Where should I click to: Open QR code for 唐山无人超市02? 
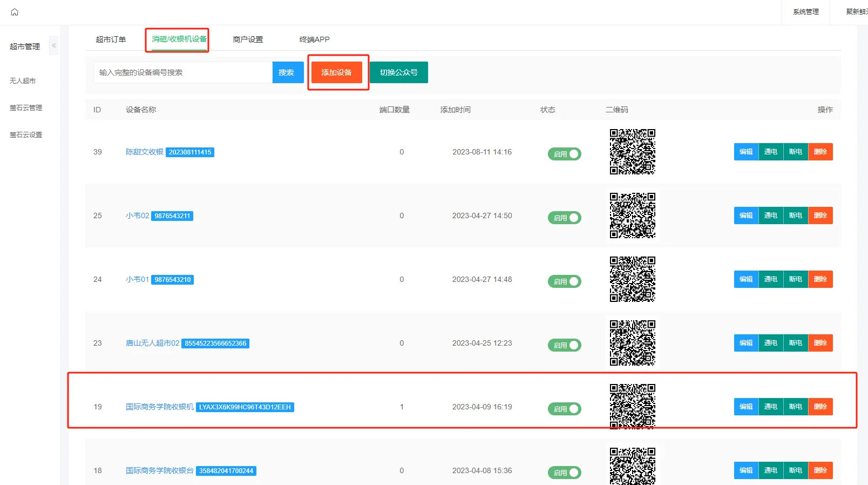633,343
